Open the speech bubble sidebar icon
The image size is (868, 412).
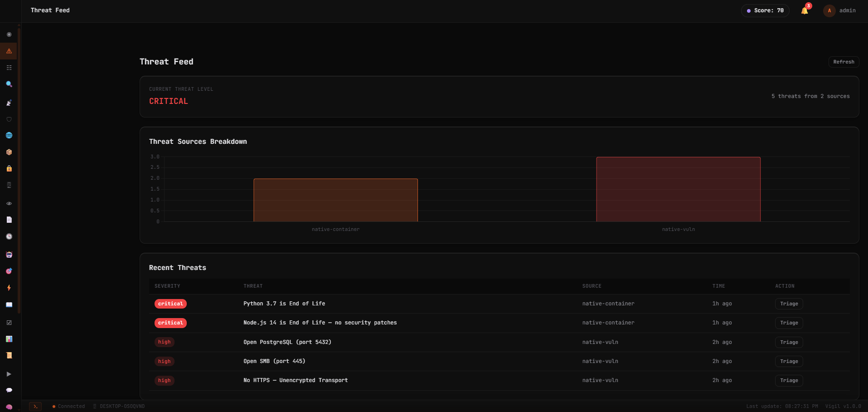tap(9, 390)
